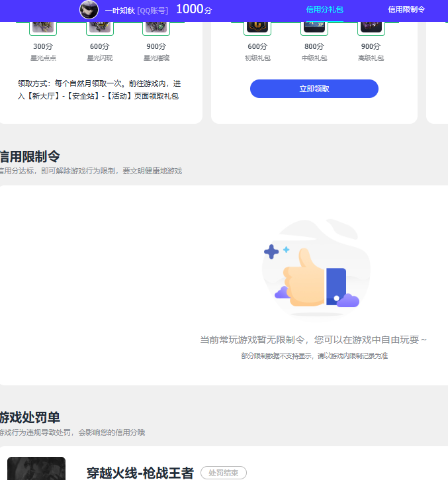Click the 1000分 credit score
The image size is (448, 480).
pos(194,9)
